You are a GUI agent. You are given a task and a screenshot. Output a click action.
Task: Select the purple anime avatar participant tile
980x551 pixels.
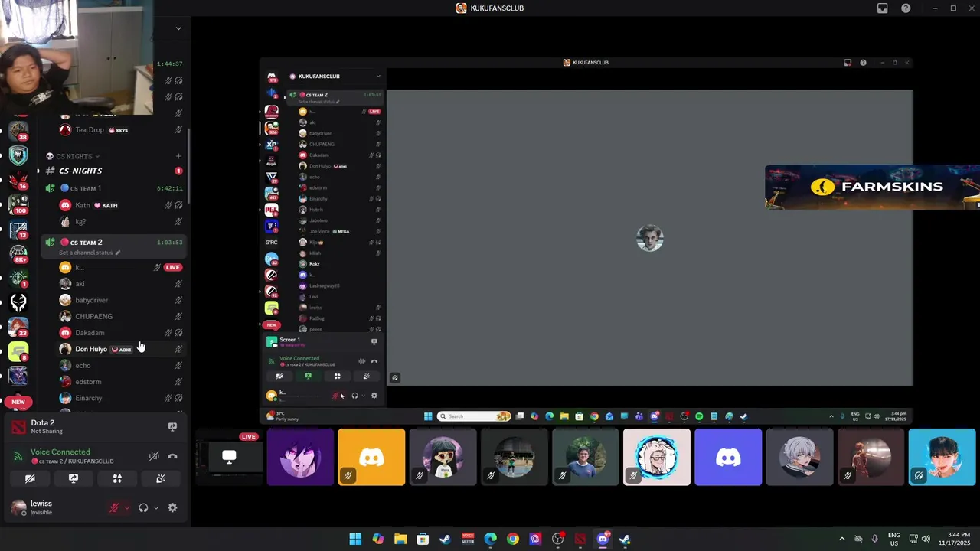(300, 457)
